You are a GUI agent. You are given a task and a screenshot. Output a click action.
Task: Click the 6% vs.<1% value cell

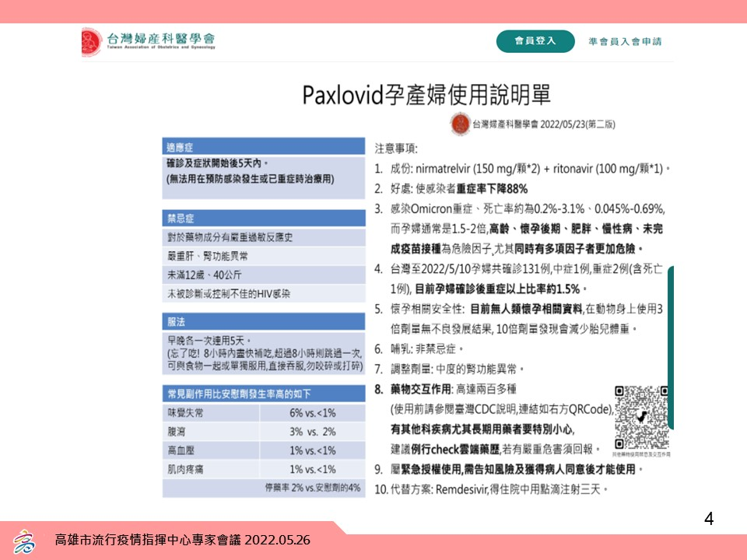(x=313, y=412)
